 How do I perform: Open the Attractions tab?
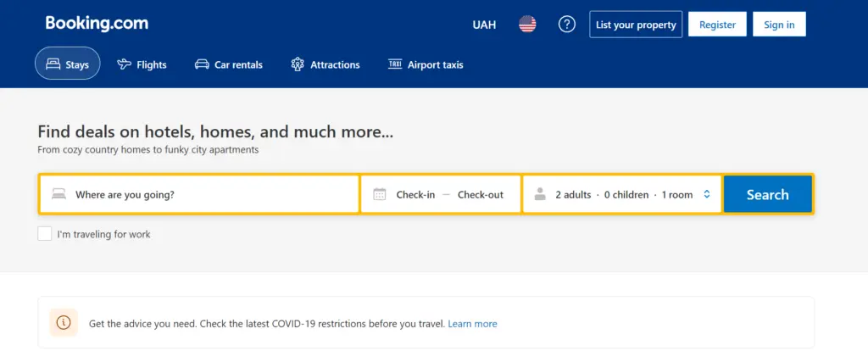click(x=325, y=64)
